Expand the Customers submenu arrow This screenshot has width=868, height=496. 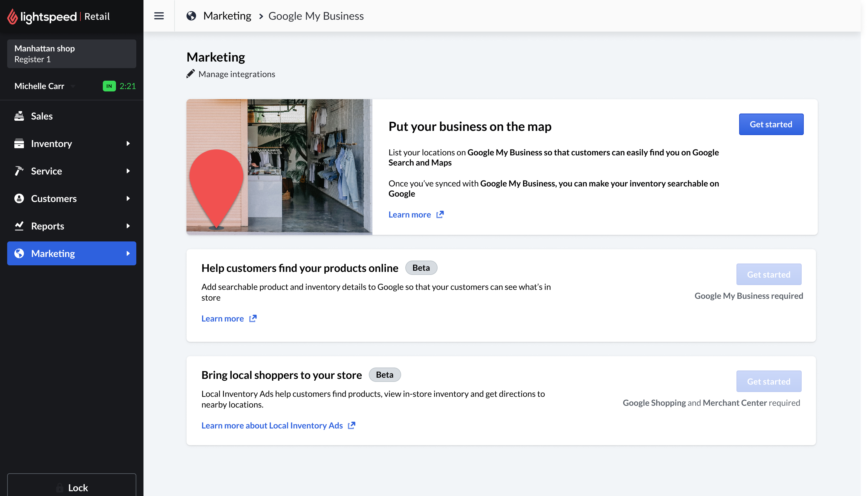point(128,199)
